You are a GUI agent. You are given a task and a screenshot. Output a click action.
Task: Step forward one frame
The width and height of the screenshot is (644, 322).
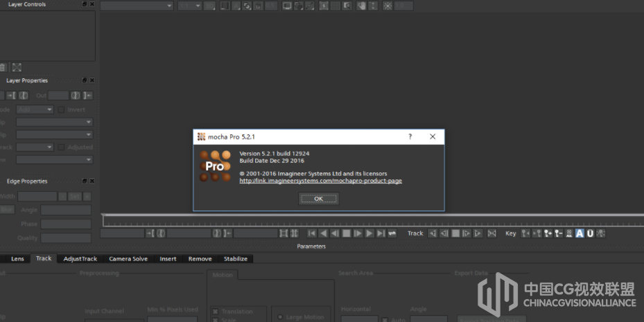point(358,233)
